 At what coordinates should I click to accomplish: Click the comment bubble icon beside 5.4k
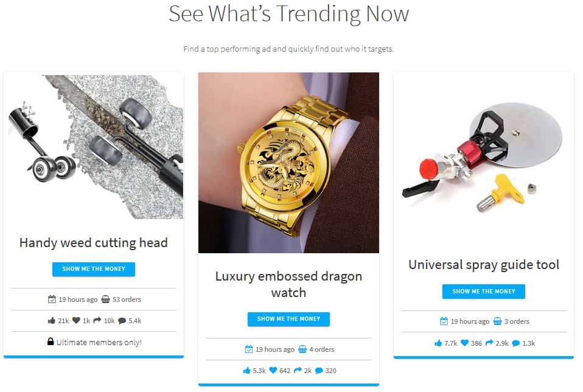click(122, 321)
